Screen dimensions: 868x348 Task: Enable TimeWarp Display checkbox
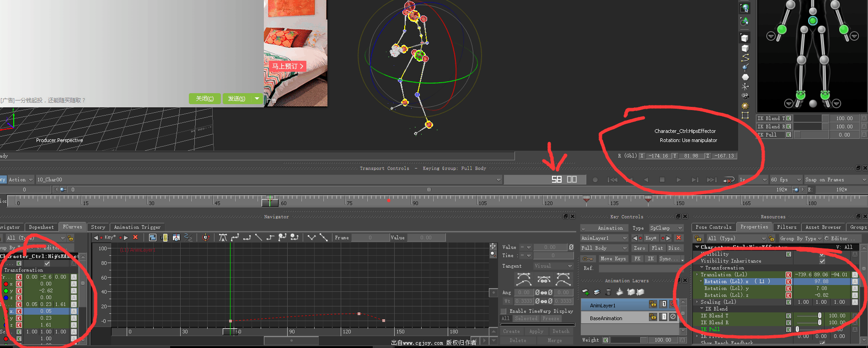tap(504, 311)
